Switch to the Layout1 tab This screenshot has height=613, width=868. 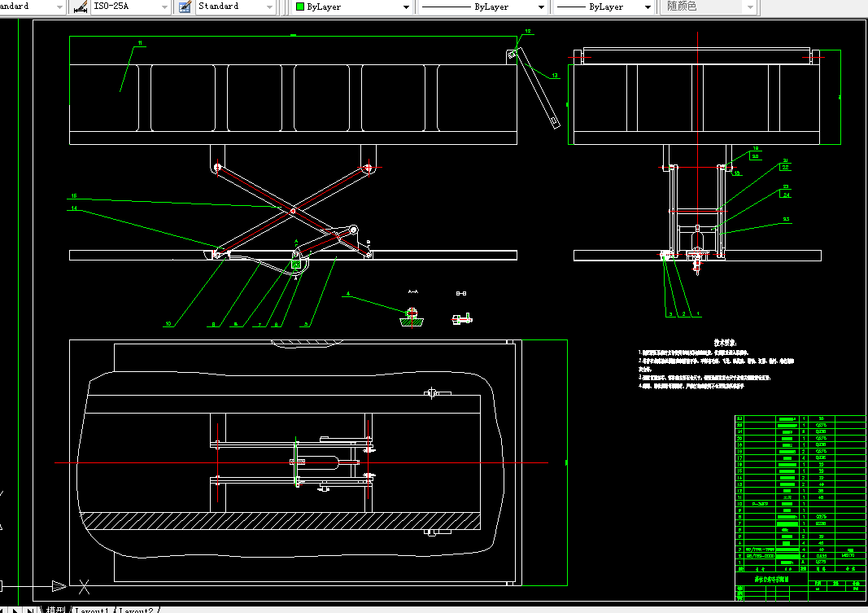click(x=92, y=611)
